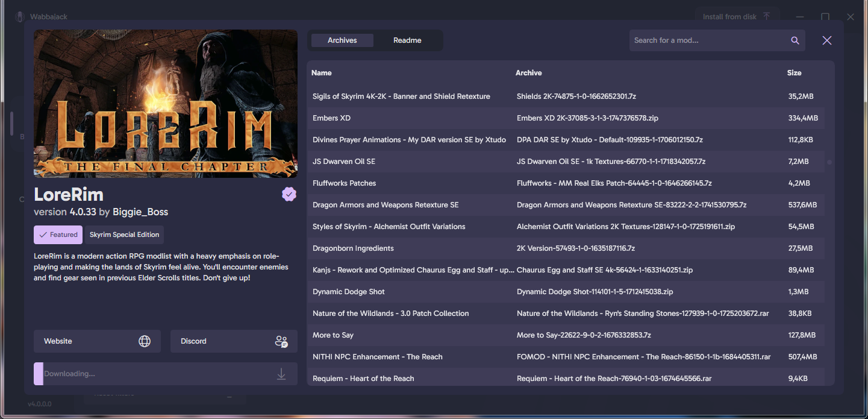Select the Dragonborn Ingredients name

point(353,248)
